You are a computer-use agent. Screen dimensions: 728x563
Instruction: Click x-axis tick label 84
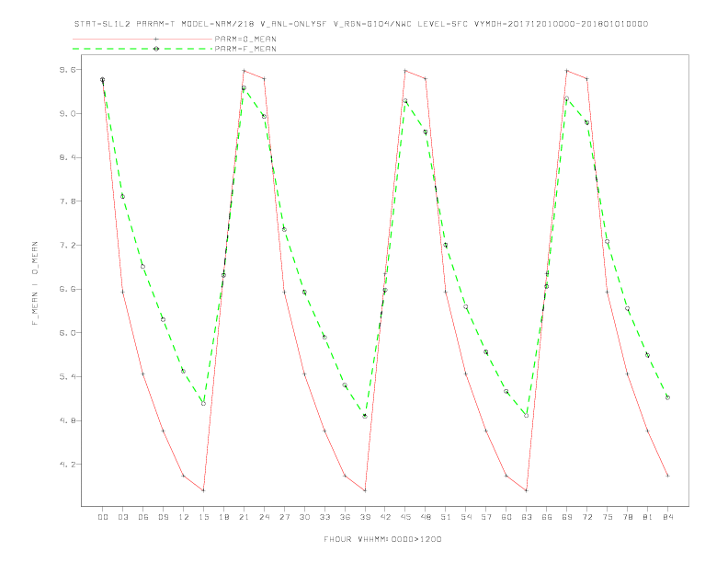(x=667, y=517)
